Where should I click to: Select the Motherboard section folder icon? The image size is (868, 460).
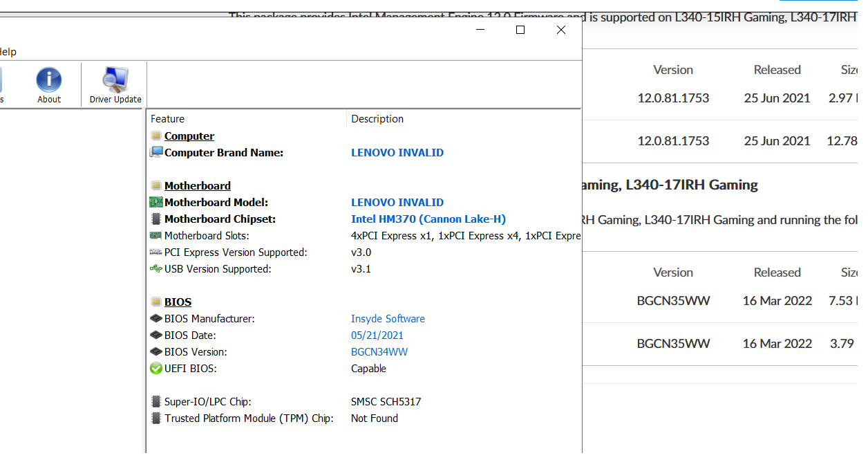point(156,186)
